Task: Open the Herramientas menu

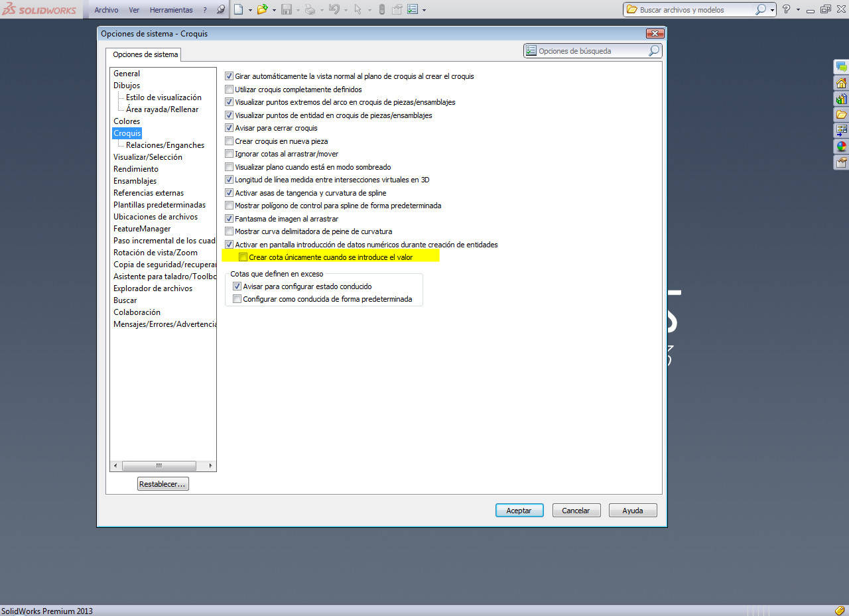Action: pyautogui.click(x=171, y=10)
